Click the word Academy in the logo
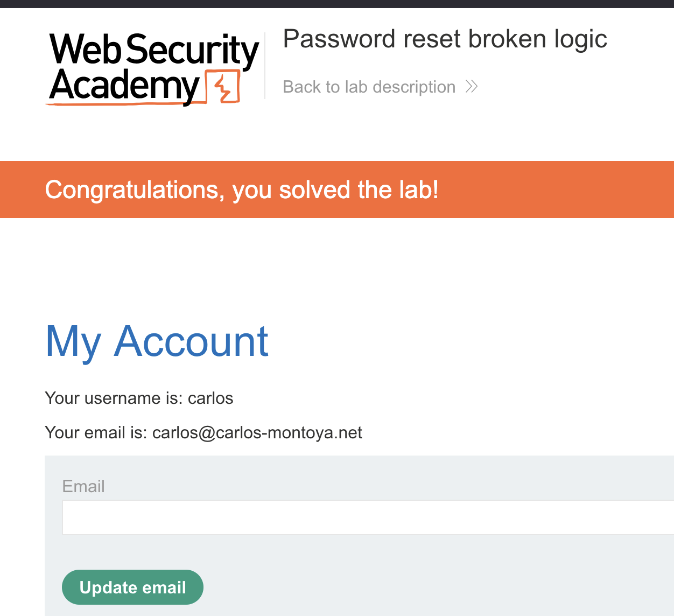The height and width of the screenshot is (616, 674). click(125, 86)
